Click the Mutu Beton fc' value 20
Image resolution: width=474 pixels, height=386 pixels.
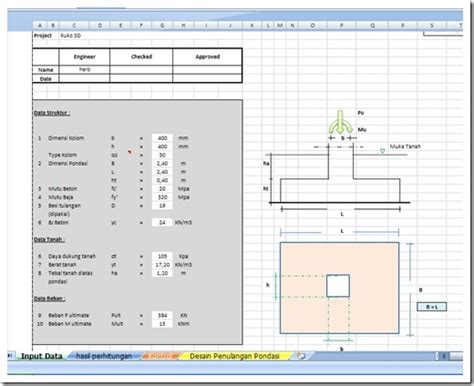tap(162, 189)
